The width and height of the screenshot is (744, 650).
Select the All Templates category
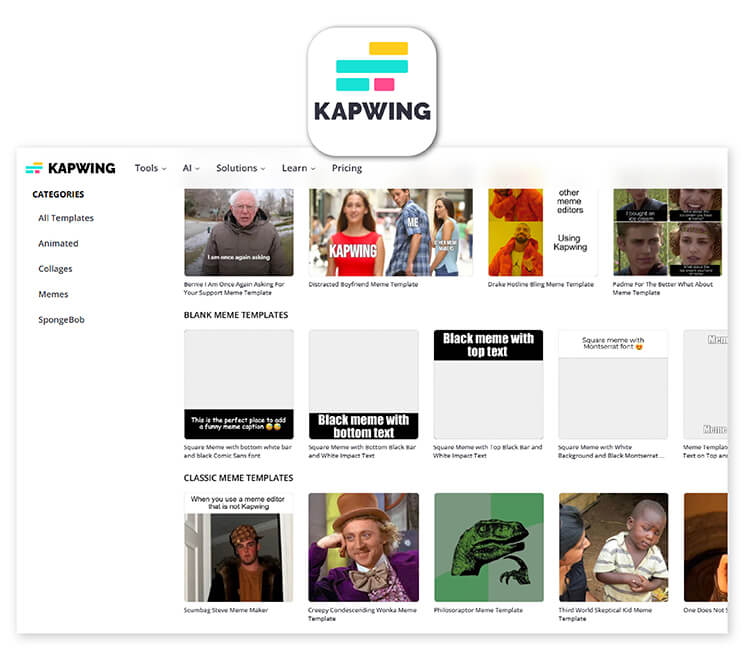pyautogui.click(x=66, y=218)
